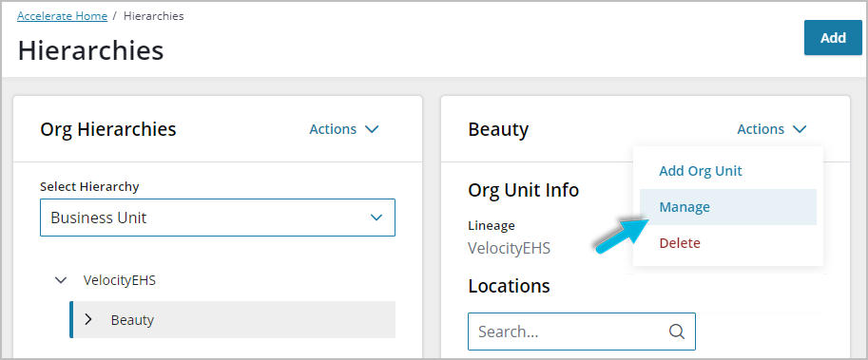Screen dimensions: 868x360
Task: Open the Accelerate Home breadcrumb link
Action: tap(62, 16)
